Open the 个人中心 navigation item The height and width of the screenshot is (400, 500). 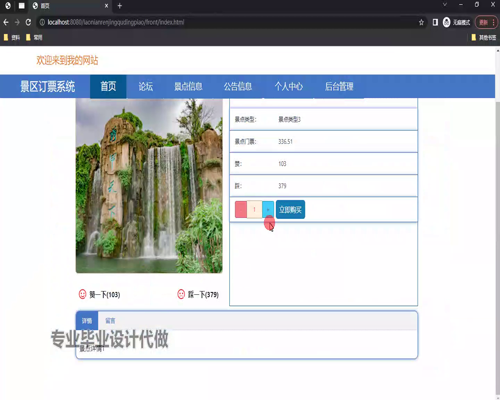coord(289,87)
